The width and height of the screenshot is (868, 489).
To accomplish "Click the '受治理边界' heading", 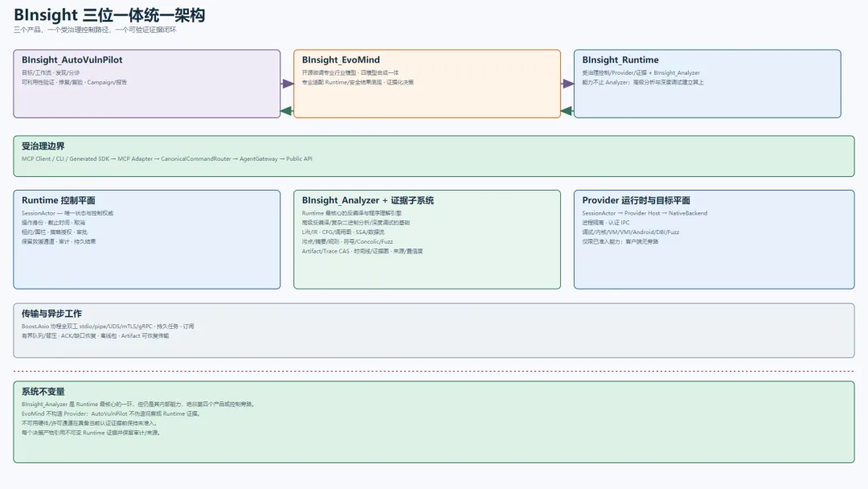I will 43,146.
